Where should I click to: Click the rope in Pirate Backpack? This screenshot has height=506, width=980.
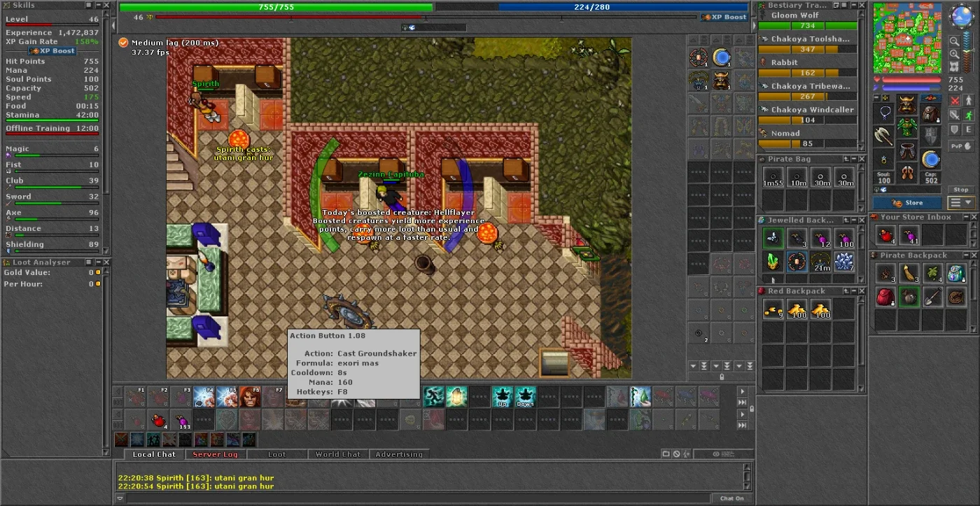click(x=955, y=297)
